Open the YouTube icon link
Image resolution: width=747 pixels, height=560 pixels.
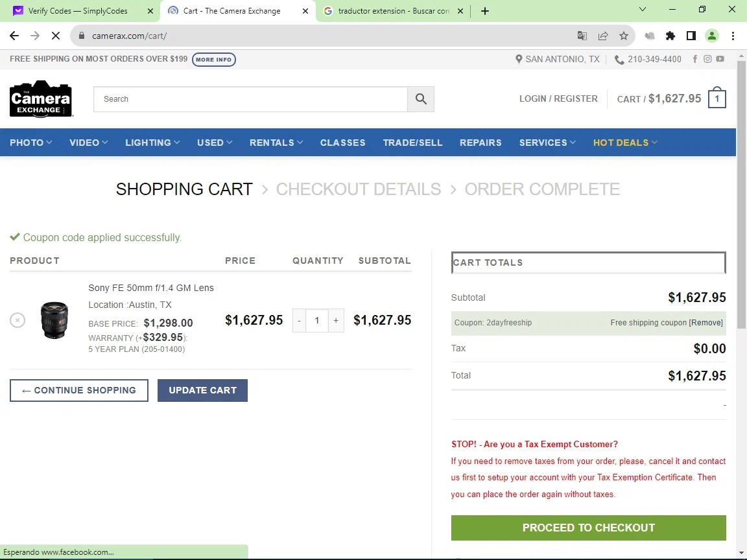(720, 59)
